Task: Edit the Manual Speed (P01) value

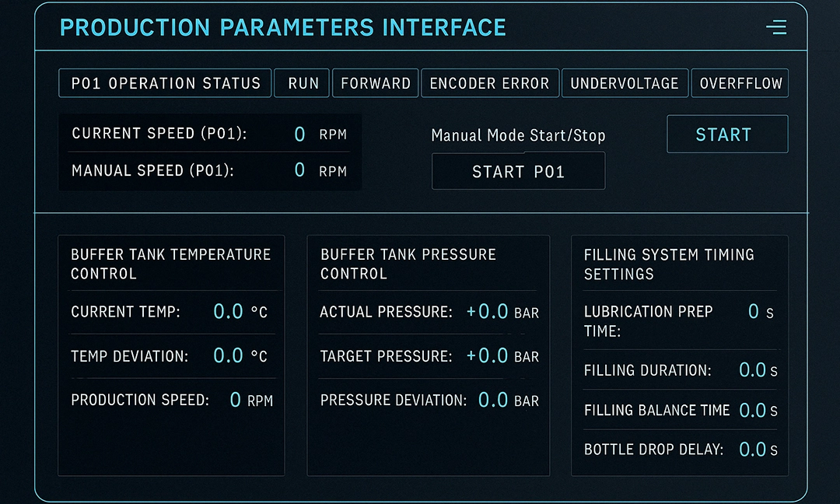Action: coord(299,170)
